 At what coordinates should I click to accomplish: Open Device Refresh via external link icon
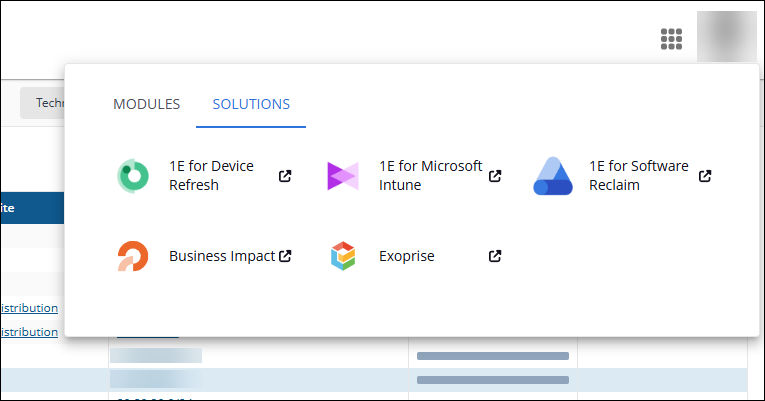[x=285, y=176]
